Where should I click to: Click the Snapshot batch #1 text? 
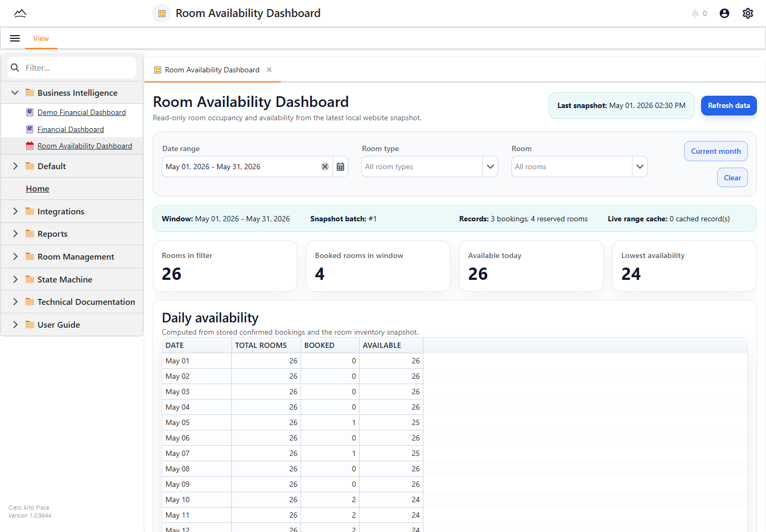coord(343,219)
